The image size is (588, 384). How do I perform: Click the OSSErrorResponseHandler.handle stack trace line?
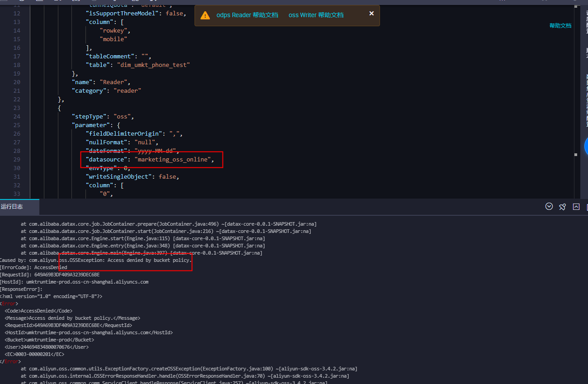tap(185, 376)
